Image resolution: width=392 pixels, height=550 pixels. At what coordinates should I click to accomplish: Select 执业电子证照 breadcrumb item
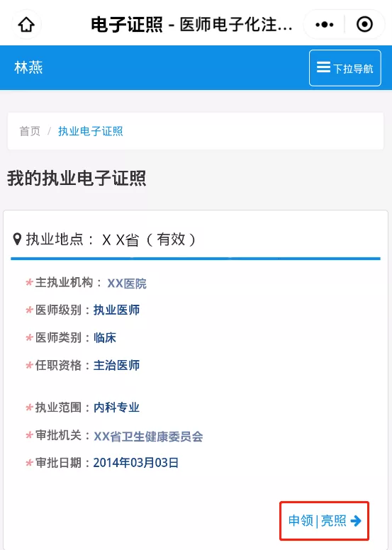coord(91,131)
